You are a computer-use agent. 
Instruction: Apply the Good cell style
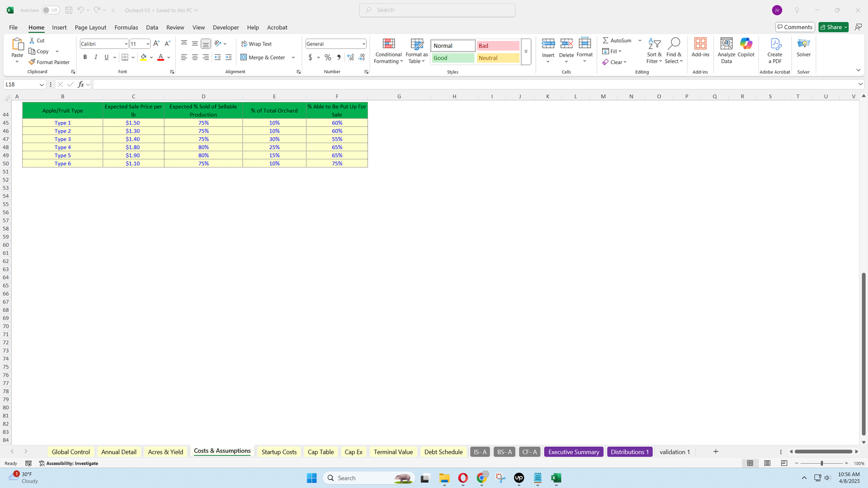tap(453, 58)
